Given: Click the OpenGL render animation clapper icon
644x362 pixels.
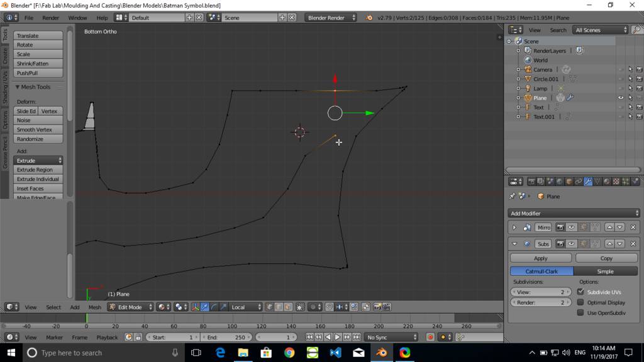Looking at the screenshot, I should pyautogui.click(x=387, y=307).
